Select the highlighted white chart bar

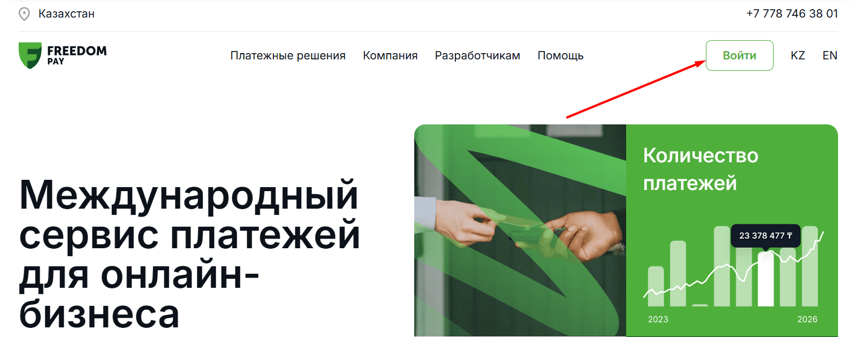pos(766,279)
